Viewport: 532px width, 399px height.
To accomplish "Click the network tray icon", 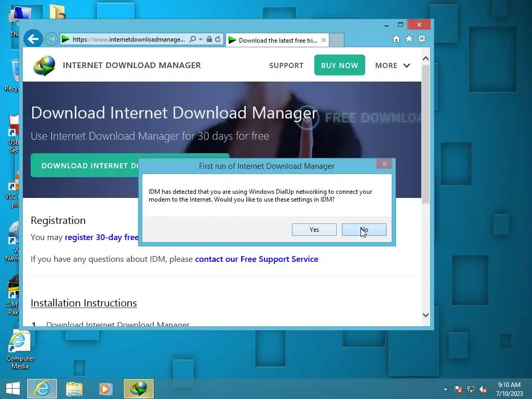I will click(x=471, y=389).
